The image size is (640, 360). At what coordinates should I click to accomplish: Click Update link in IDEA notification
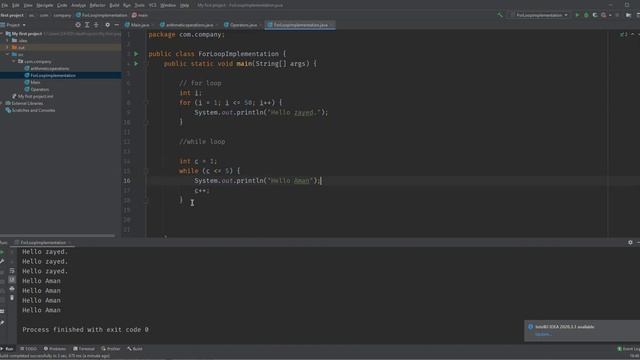[x=543, y=334]
